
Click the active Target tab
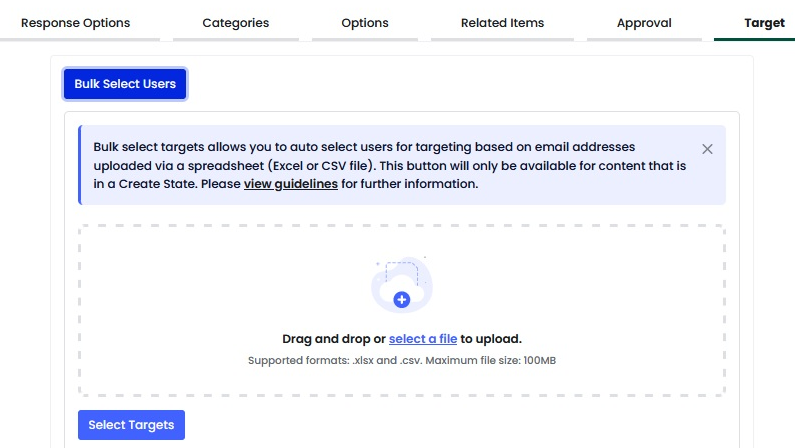[x=764, y=23]
